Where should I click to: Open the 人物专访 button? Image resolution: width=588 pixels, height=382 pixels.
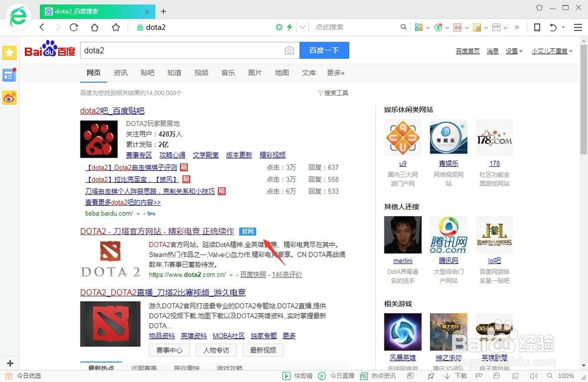tap(216, 350)
